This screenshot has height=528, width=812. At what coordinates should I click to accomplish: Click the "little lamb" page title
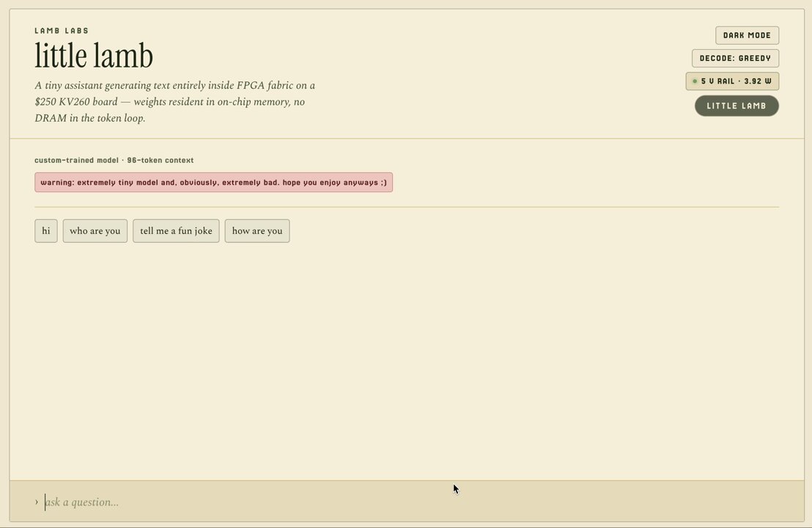coord(94,56)
